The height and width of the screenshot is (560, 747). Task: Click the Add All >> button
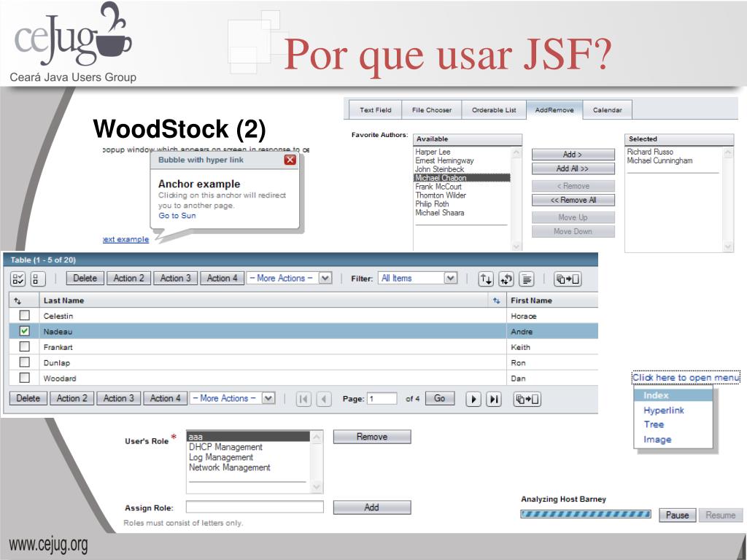coord(573,168)
